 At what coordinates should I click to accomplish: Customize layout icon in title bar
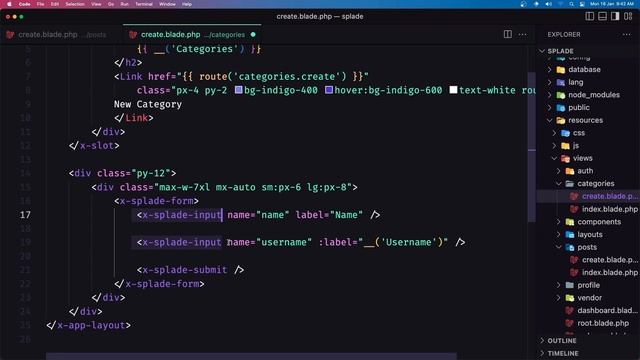point(628,16)
